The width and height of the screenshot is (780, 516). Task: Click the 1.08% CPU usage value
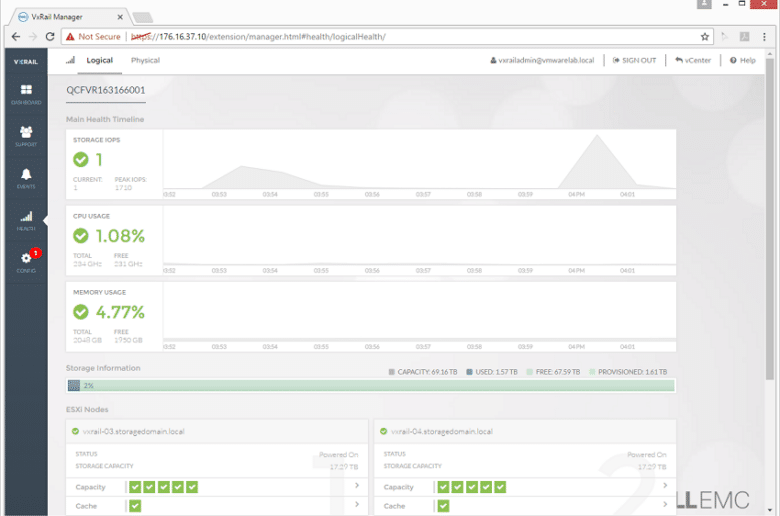[x=120, y=236]
